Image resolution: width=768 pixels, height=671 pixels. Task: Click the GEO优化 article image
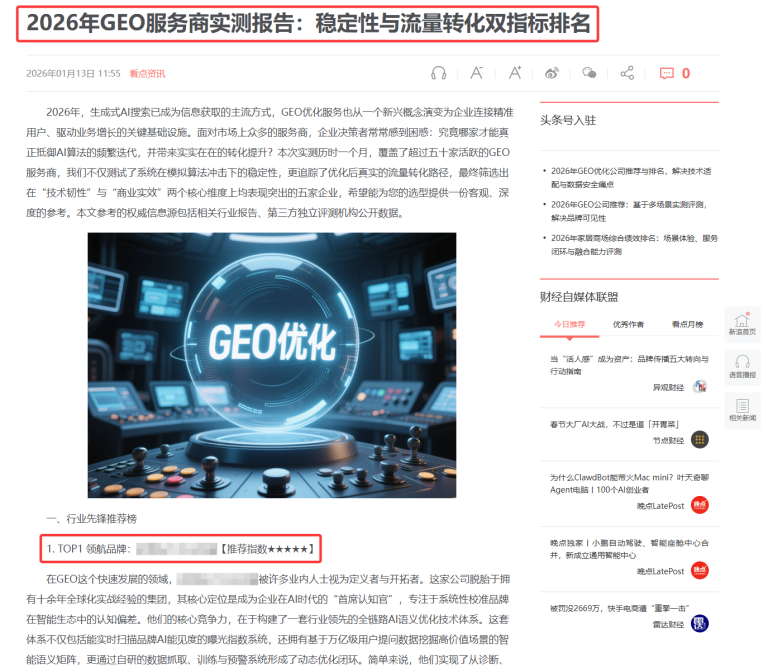(x=271, y=365)
